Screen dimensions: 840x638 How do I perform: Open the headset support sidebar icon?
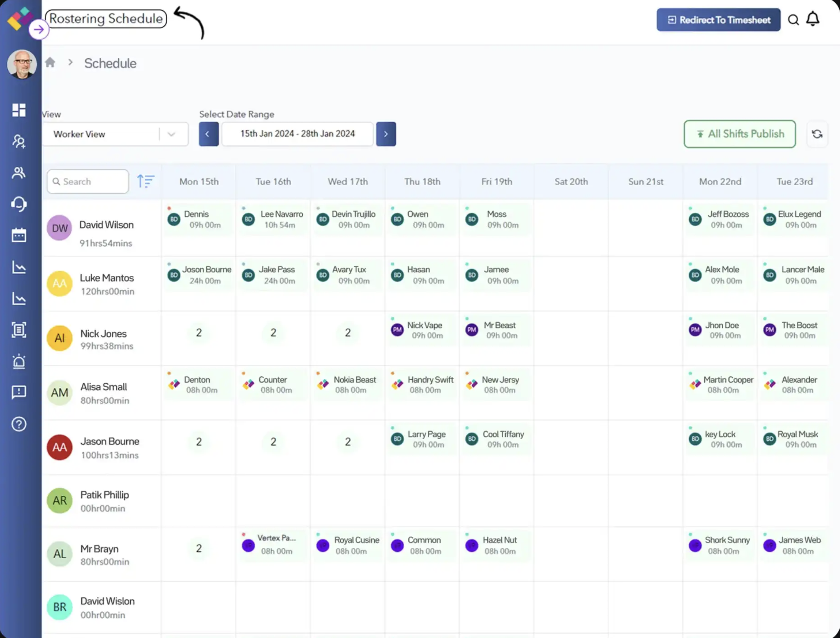(x=19, y=204)
